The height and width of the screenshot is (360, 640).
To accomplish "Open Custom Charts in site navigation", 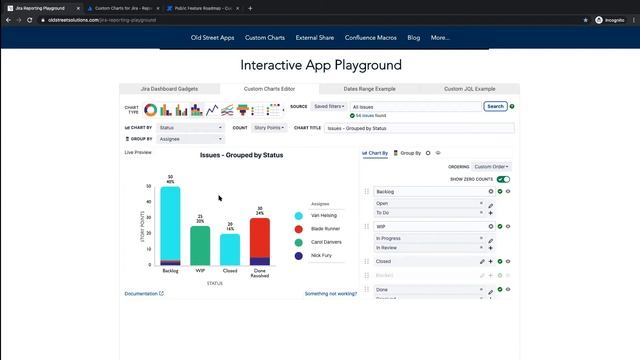I will coord(265,38).
